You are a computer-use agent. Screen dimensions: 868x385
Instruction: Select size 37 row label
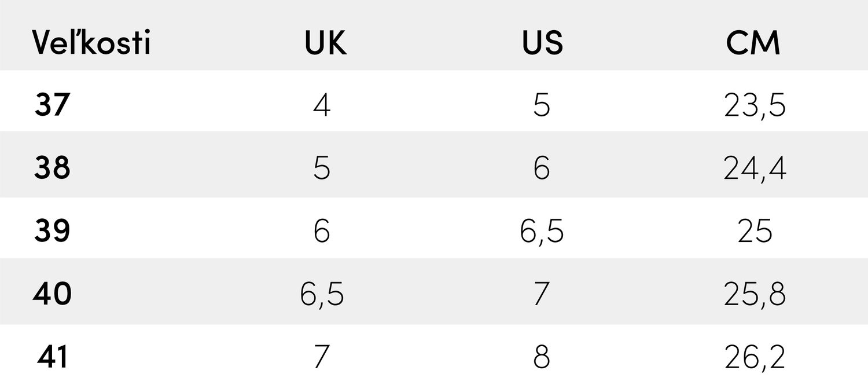tap(52, 105)
